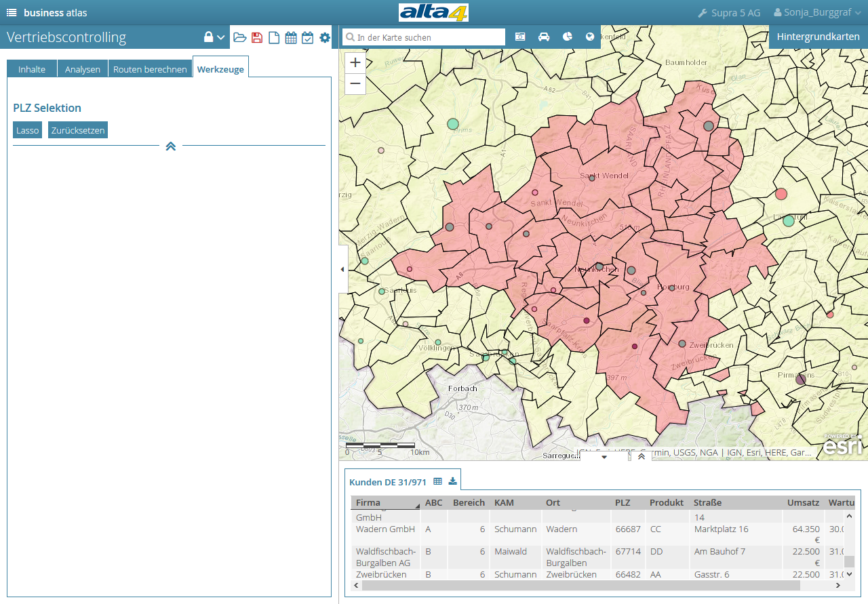Download Kunden DE table data
The width and height of the screenshot is (868, 604).
tap(453, 481)
